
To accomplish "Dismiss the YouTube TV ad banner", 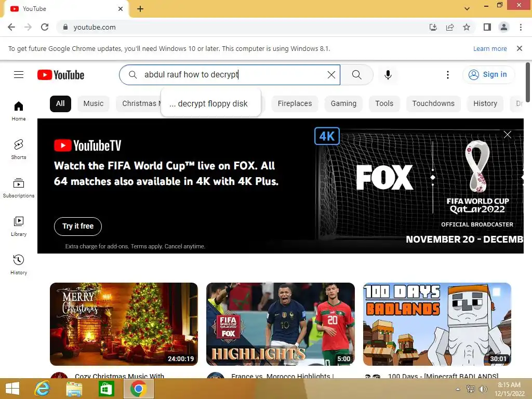I will pyautogui.click(x=507, y=135).
